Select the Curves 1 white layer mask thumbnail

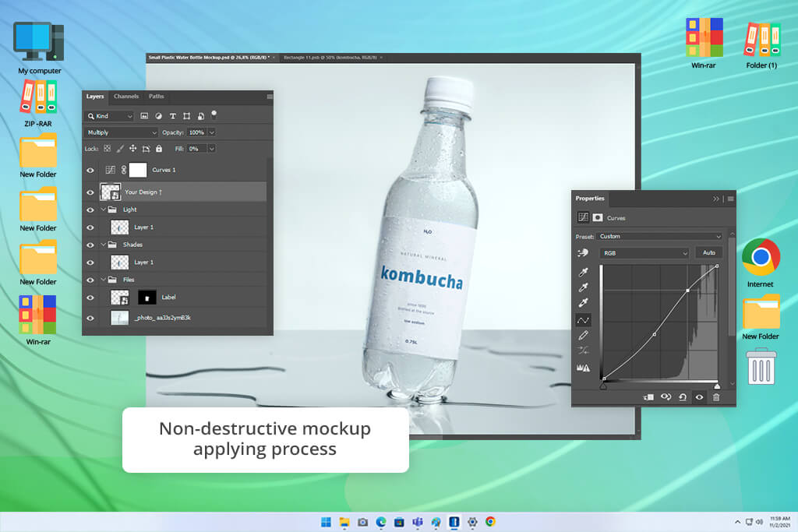point(138,170)
